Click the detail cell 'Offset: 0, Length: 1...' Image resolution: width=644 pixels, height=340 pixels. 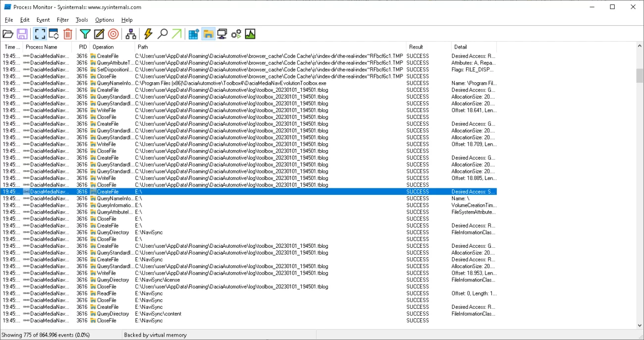(x=474, y=293)
